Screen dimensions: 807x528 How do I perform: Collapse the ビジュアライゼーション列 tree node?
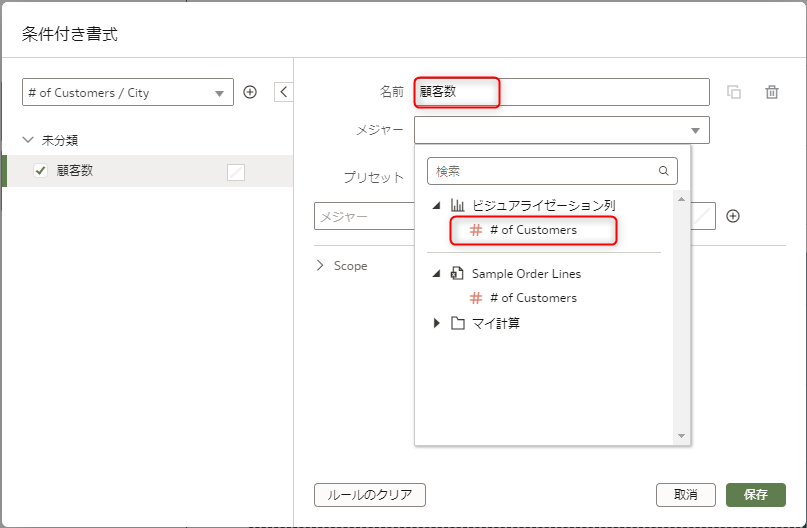click(x=436, y=205)
